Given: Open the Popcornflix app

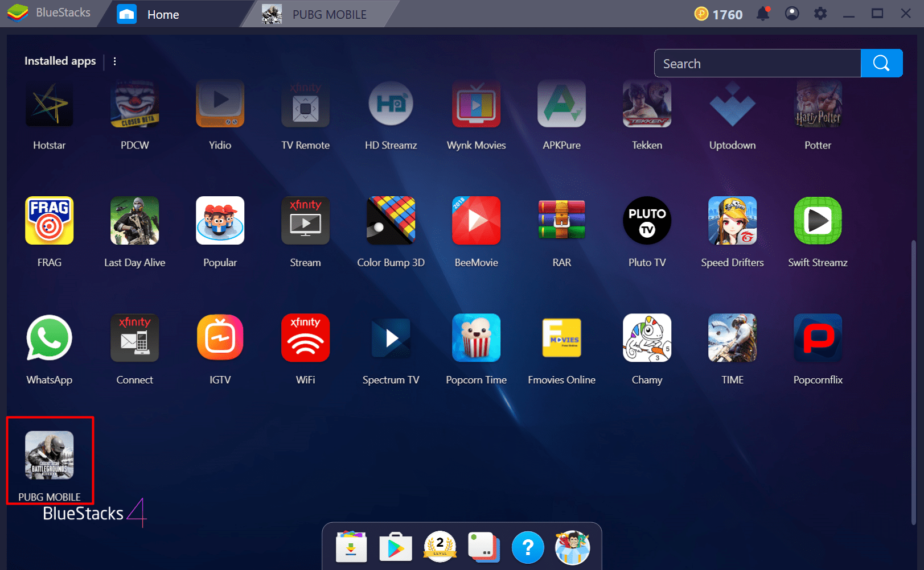Looking at the screenshot, I should coord(818,338).
